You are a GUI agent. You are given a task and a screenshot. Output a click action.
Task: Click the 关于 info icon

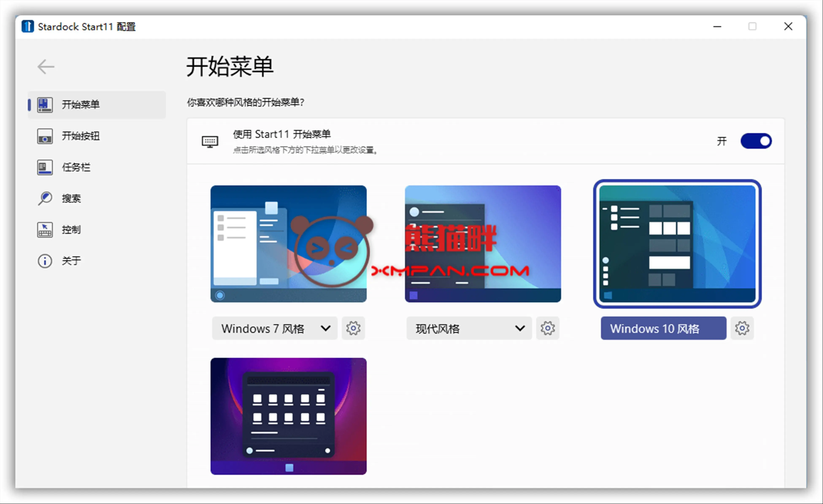coord(45,261)
